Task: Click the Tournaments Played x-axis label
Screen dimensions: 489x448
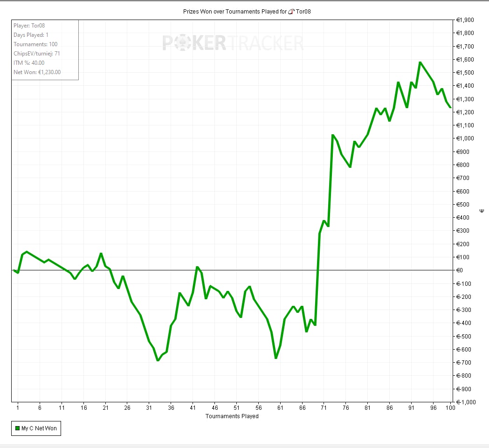Action: click(232, 416)
